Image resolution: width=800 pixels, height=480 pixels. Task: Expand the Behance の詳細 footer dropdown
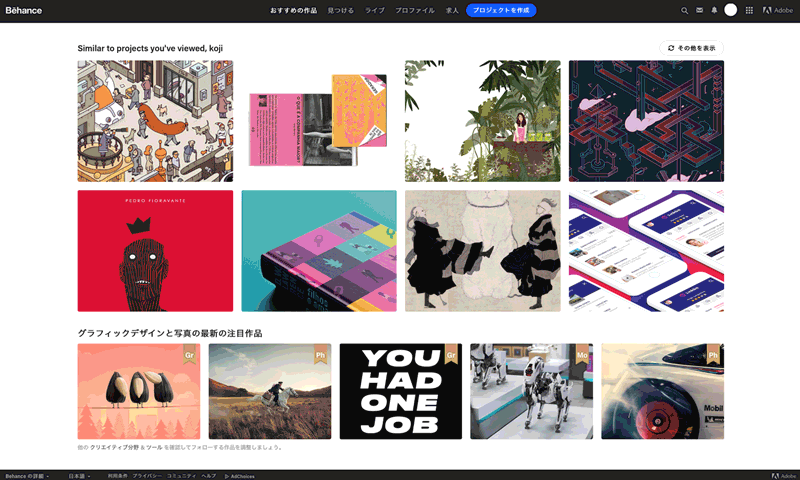27,476
